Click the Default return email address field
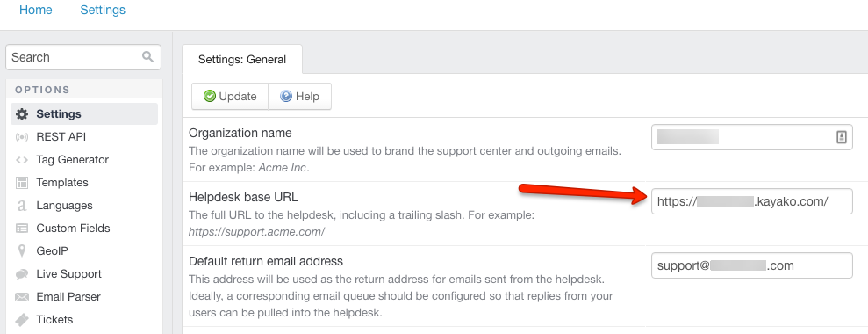The image size is (868, 334). [x=752, y=265]
